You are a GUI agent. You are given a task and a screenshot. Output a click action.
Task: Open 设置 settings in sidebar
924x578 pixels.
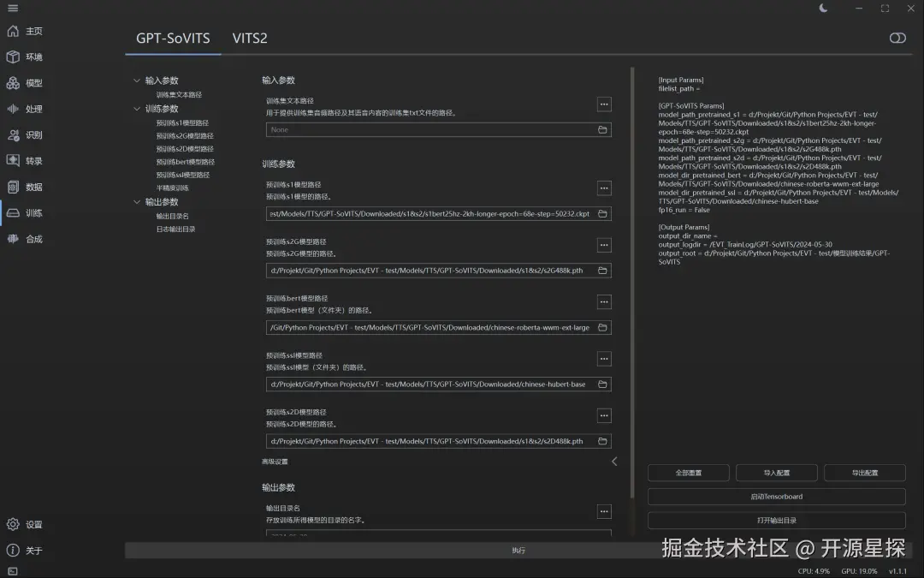coord(25,524)
